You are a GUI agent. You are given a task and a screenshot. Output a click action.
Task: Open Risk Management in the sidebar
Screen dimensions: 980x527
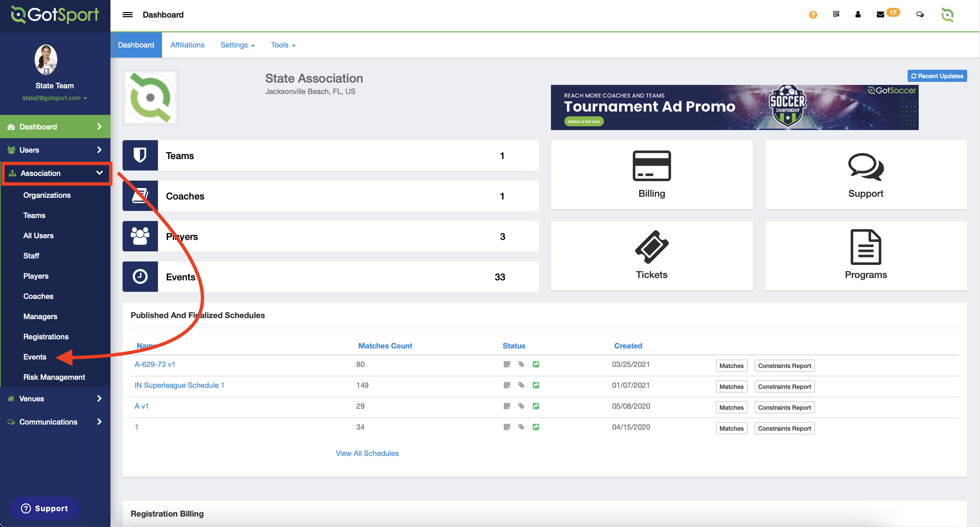[54, 377]
